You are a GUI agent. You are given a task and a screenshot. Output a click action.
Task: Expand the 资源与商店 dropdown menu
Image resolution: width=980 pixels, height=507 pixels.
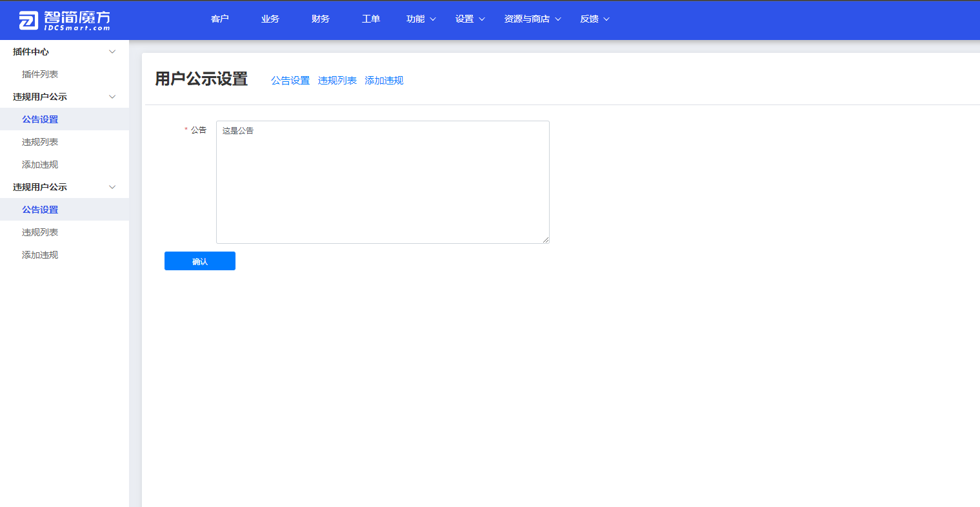[x=533, y=19]
